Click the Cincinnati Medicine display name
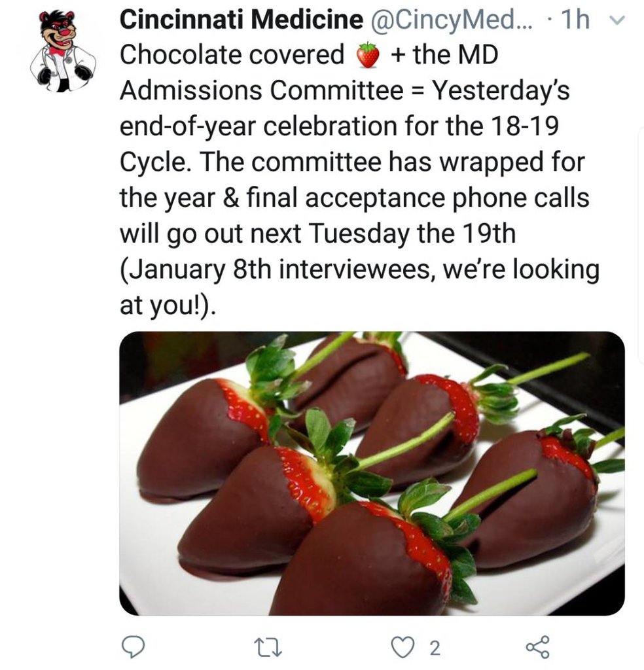644x670 pixels. pyautogui.click(x=240, y=21)
